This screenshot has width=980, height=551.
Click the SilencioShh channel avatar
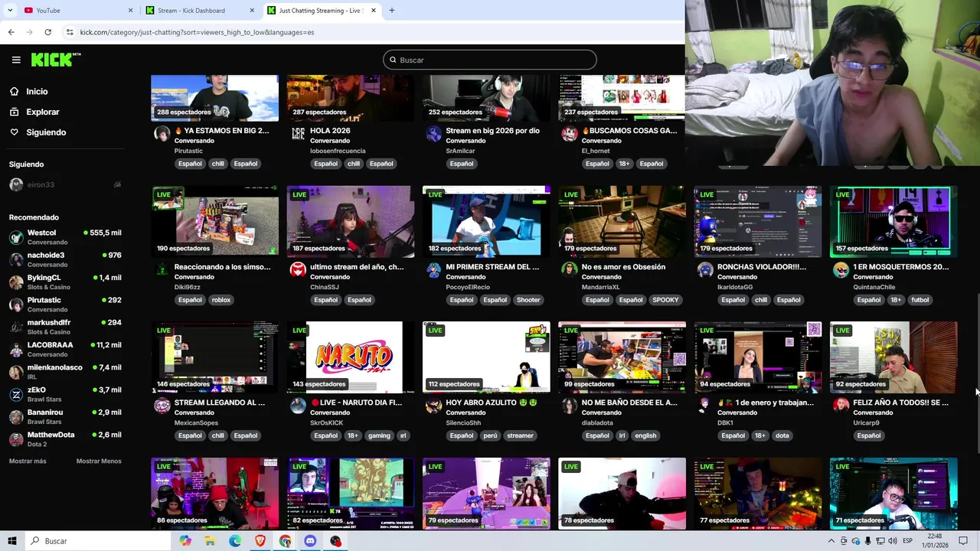tap(433, 406)
